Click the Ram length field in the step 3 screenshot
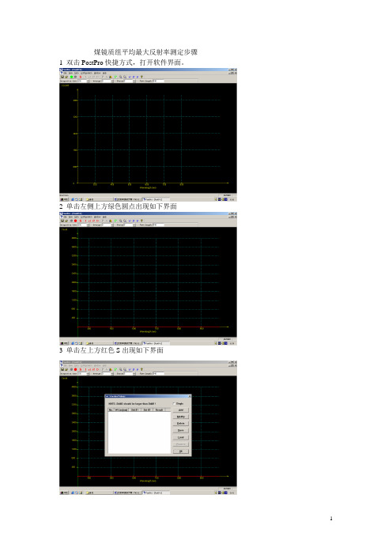Viewport: 392px width, 555px height. pyautogui.click(x=159, y=373)
